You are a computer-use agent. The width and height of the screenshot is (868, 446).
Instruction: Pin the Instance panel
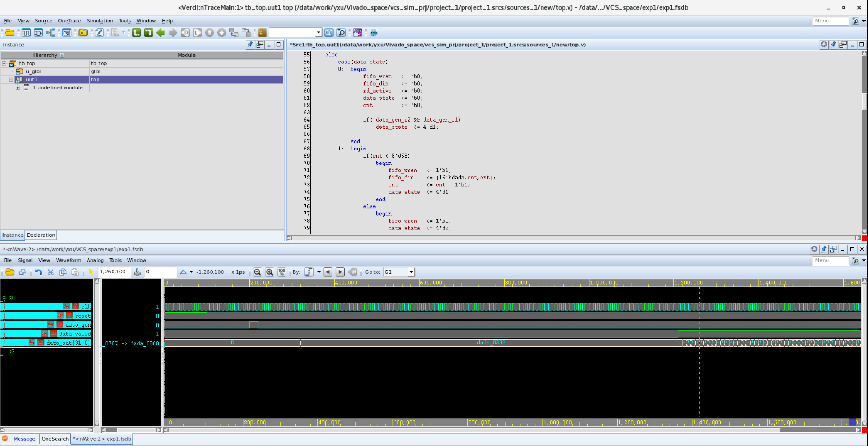point(250,45)
